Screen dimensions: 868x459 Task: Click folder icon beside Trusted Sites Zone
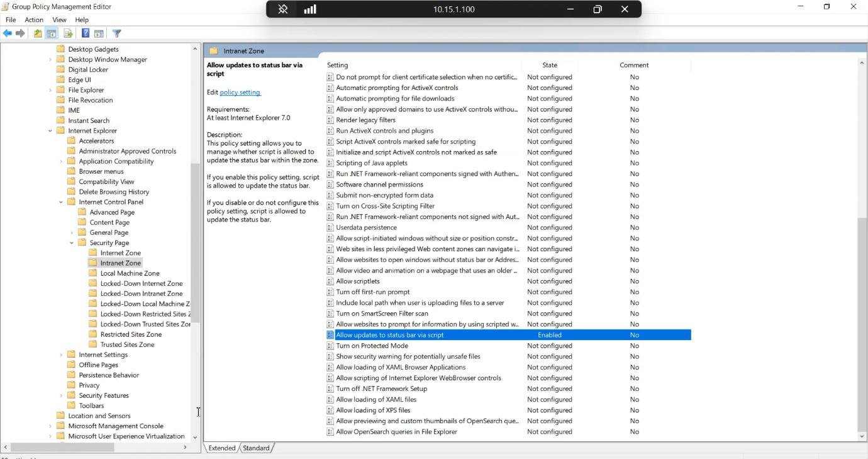pos(93,344)
